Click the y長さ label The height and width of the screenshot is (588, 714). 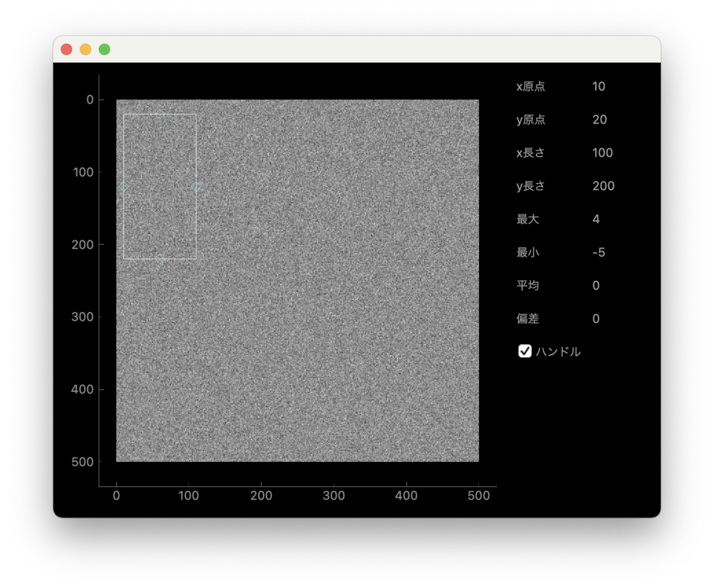pyautogui.click(x=531, y=186)
